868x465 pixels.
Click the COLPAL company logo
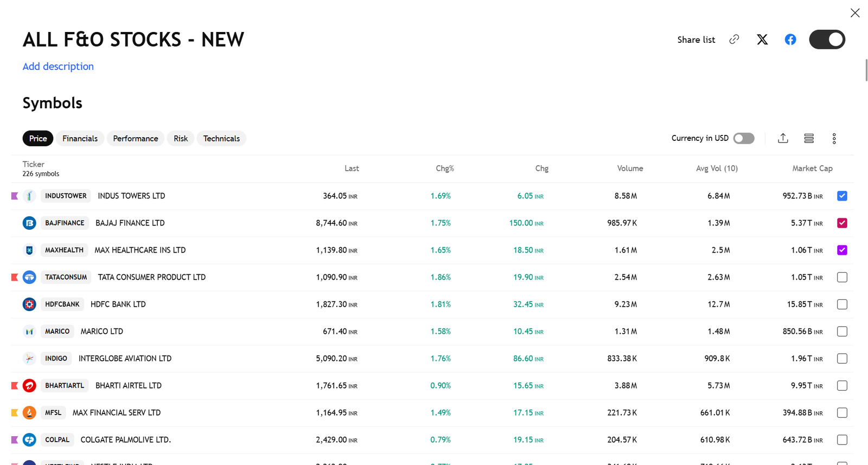pos(29,440)
